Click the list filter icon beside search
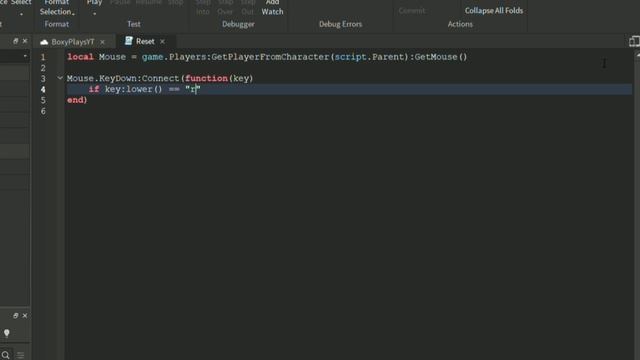This screenshot has width=640, height=360. (20, 355)
